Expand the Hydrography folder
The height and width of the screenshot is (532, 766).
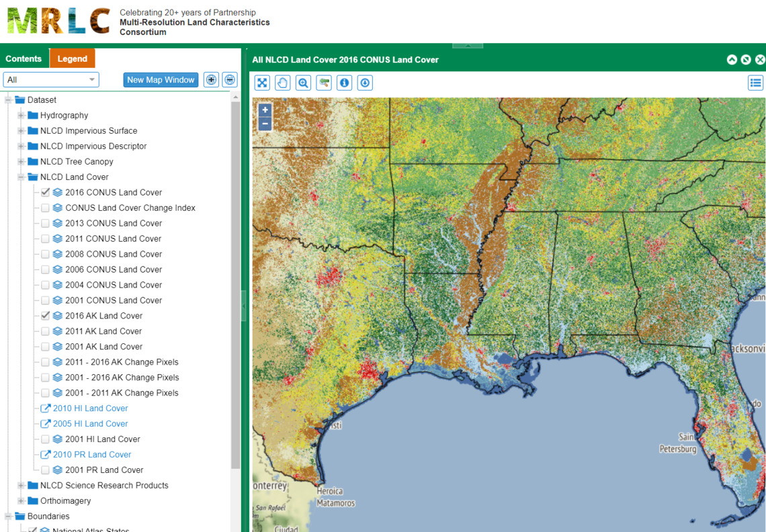pos(19,115)
